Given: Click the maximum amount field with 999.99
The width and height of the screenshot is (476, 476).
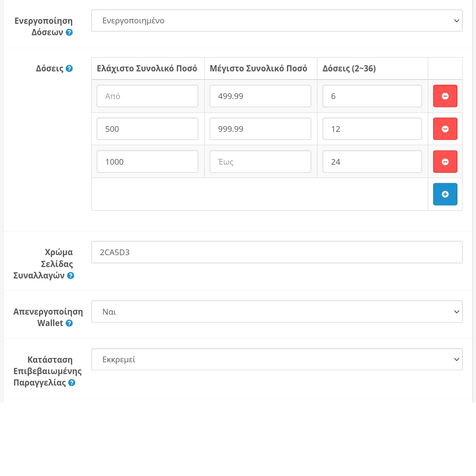Looking at the screenshot, I should (260, 129).
